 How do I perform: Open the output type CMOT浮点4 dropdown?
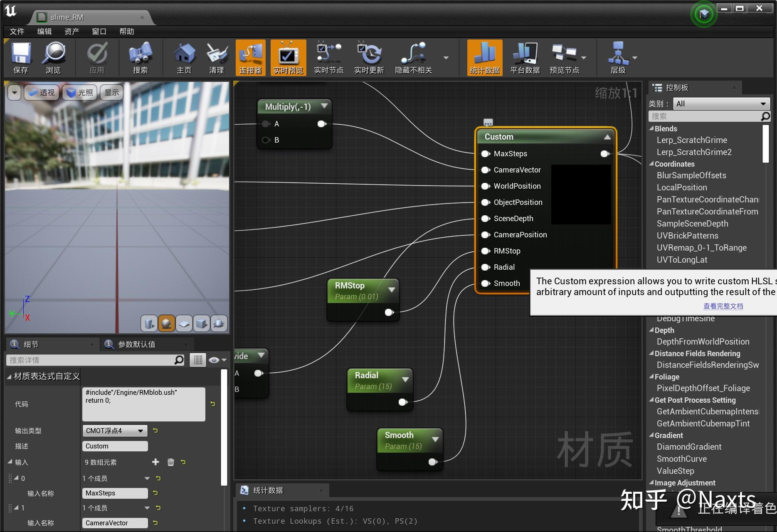(114, 431)
